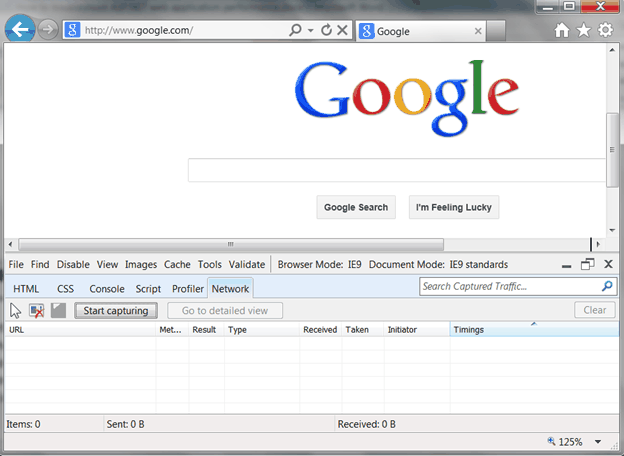Click the browser Back arrow button
This screenshot has height=456, width=624.
coord(20,29)
